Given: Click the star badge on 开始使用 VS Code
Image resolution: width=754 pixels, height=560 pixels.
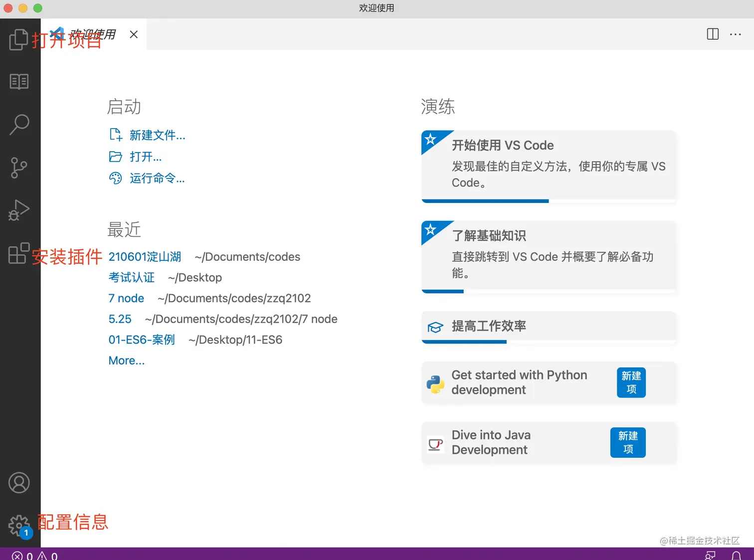Looking at the screenshot, I should (x=430, y=139).
